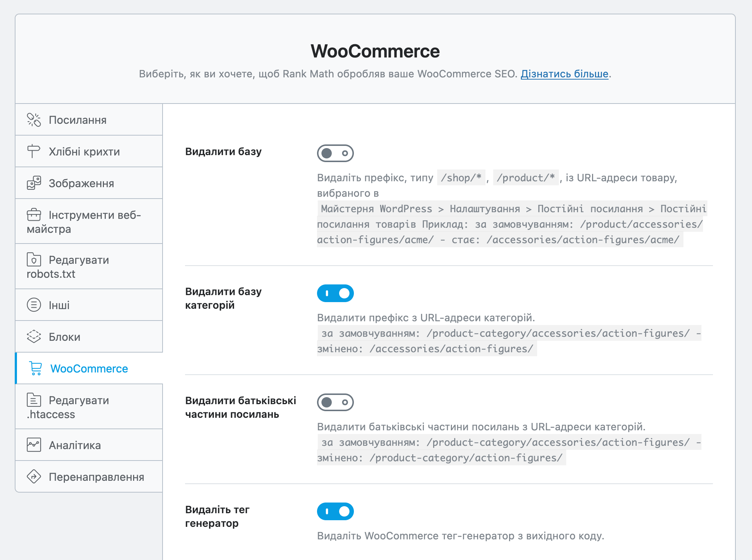This screenshot has height=560, width=752.
Task: Click the Видалити базу setting label
Action: tap(223, 151)
